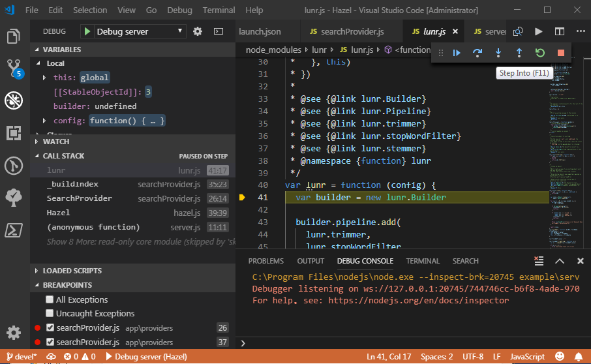591x364 pixels.
Task: Click Debug server (Hazel) in status bar
Action: [146, 356]
